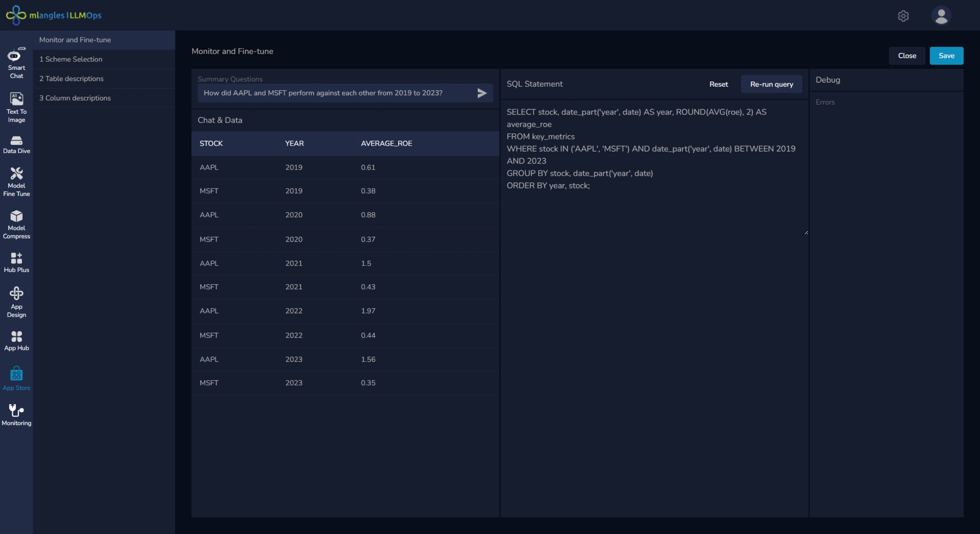980x534 pixels.
Task: Click value 1.5 in AAPL 2021 row
Action: [x=366, y=263]
